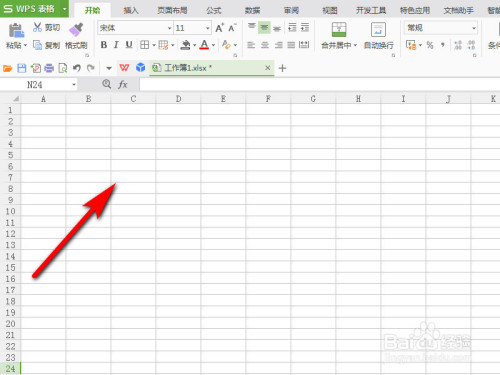Select the Format Painter brush icon
This screenshot has width=500, height=375.
point(76,30)
